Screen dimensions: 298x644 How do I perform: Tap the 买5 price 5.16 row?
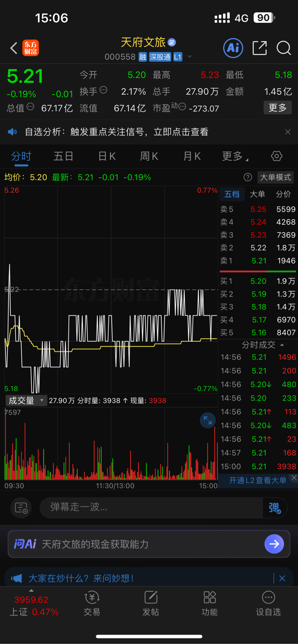(x=258, y=332)
